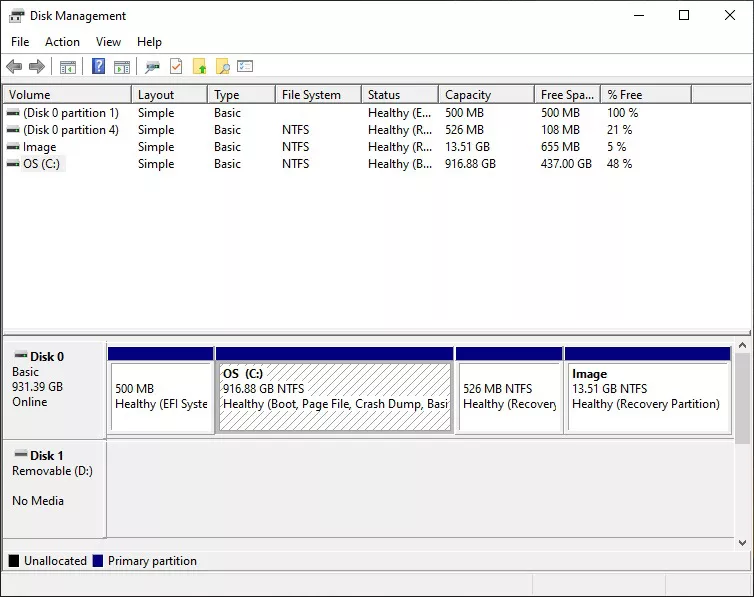This screenshot has height=597, width=754.
Task: Click the Back arrow toolbar icon
Action: [14, 67]
